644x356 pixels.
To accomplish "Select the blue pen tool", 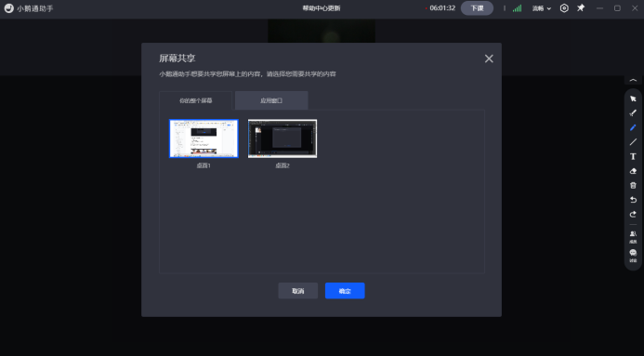I will pos(633,127).
